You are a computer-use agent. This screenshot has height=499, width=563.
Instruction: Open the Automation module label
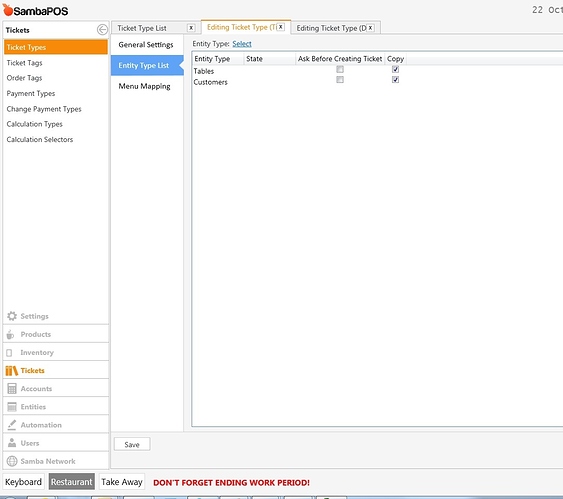tap(41, 425)
